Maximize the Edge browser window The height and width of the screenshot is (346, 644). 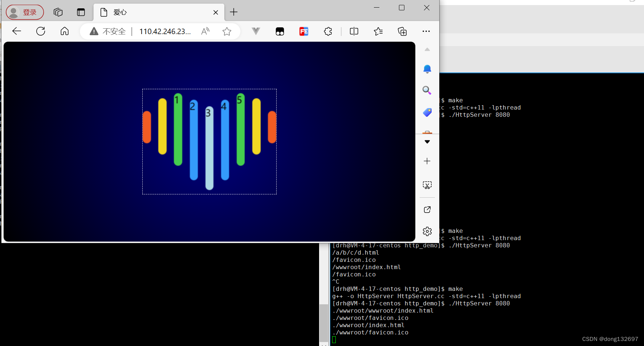pyautogui.click(x=402, y=8)
